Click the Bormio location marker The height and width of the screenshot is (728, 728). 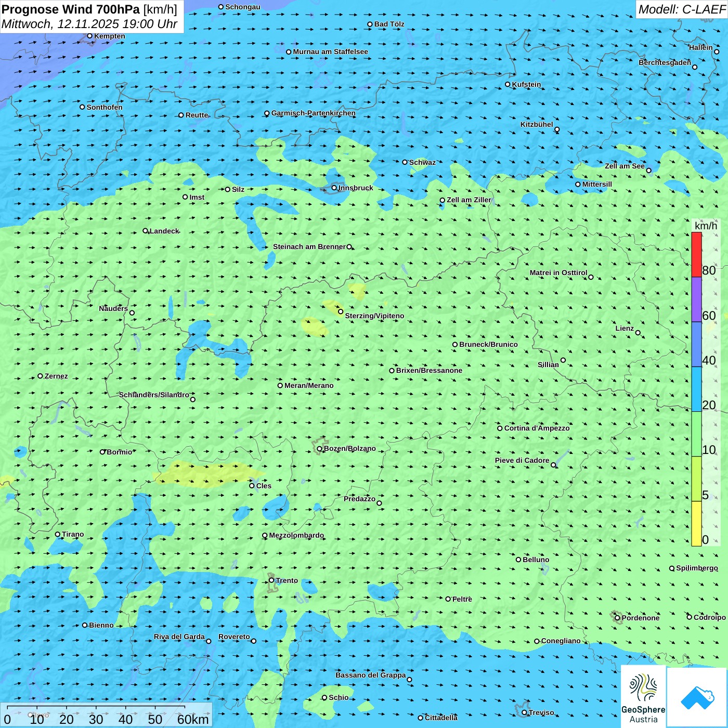pos(102,452)
